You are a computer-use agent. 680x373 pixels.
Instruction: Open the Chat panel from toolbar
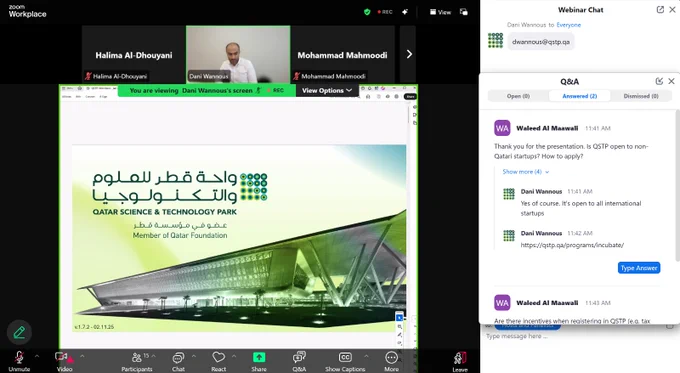(x=178, y=361)
